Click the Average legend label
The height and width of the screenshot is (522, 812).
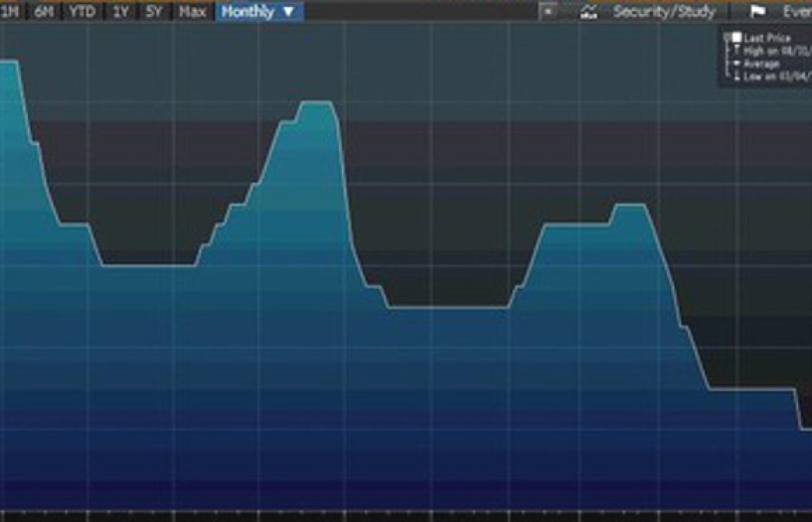coord(762,63)
